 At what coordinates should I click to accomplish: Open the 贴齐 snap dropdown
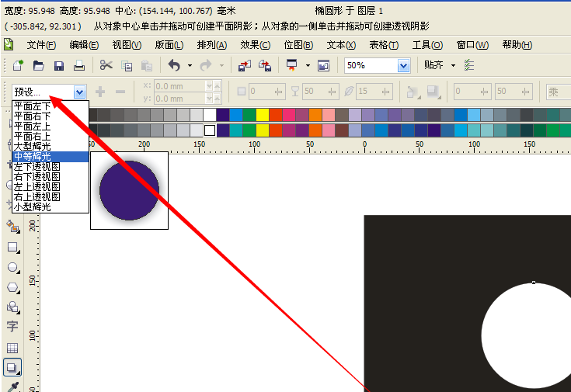pos(453,65)
